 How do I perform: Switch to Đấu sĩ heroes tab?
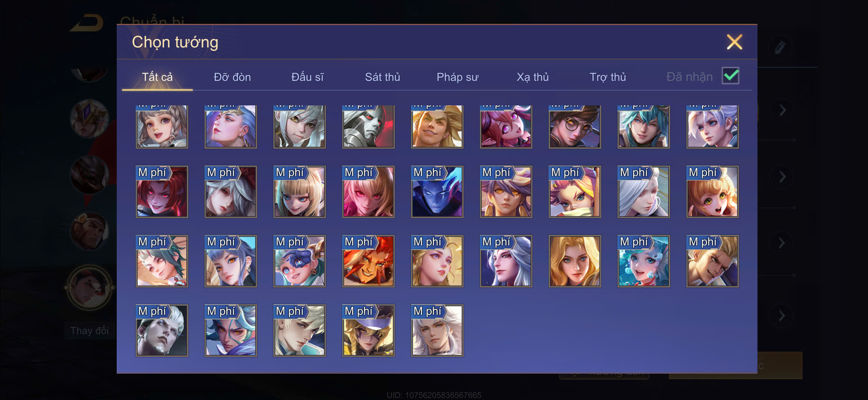(x=307, y=77)
